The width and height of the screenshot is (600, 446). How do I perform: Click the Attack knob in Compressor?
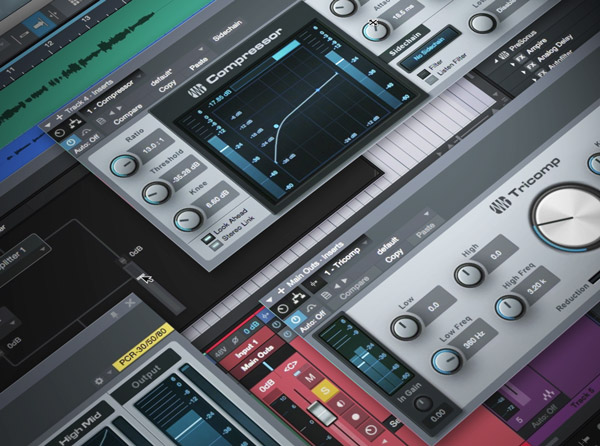[376, 31]
